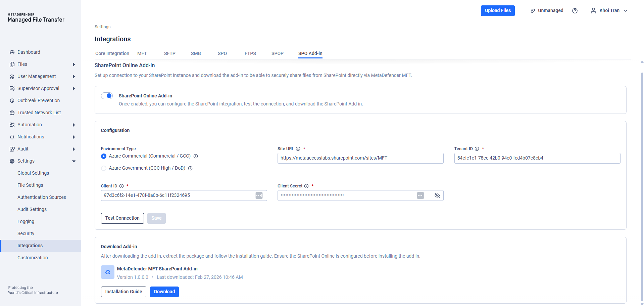Click the Files icon in sidebar
This screenshot has width=644, height=306.
point(12,64)
